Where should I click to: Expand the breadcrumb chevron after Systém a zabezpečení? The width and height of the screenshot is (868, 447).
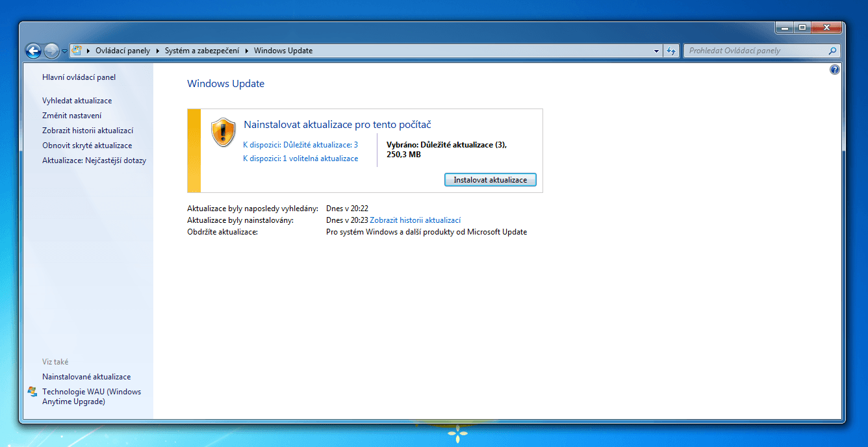point(247,50)
